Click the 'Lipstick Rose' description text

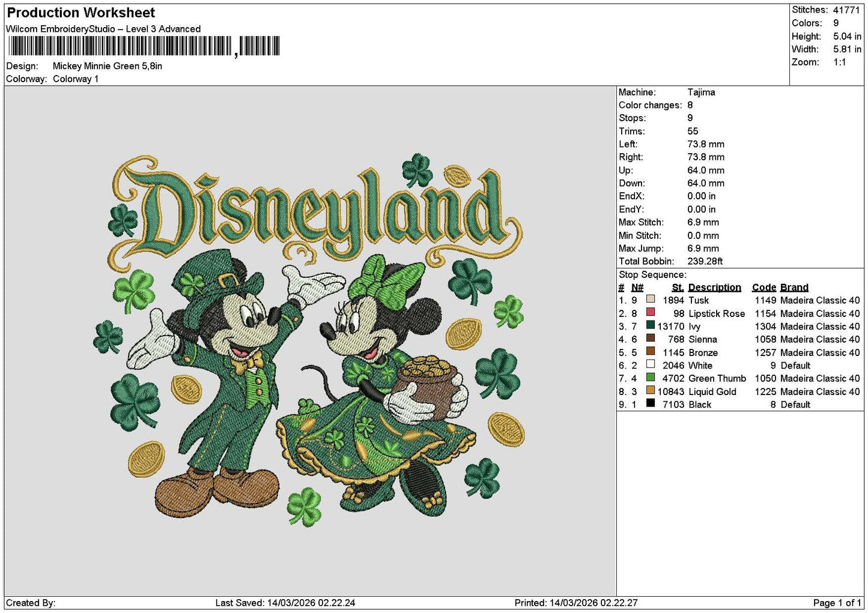point(717,313)
